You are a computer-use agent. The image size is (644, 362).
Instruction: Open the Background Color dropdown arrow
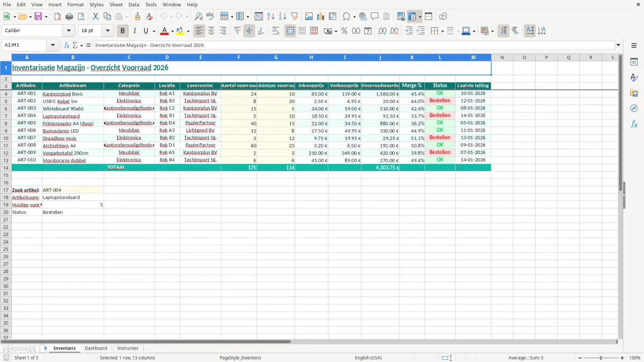pyautogui.click(x=188, y=31)
